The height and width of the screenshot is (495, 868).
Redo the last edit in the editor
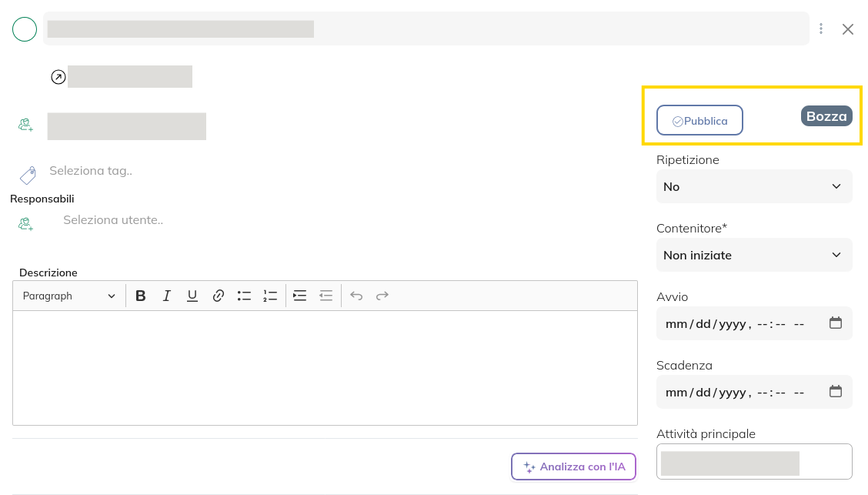click(x=382, y=296)
